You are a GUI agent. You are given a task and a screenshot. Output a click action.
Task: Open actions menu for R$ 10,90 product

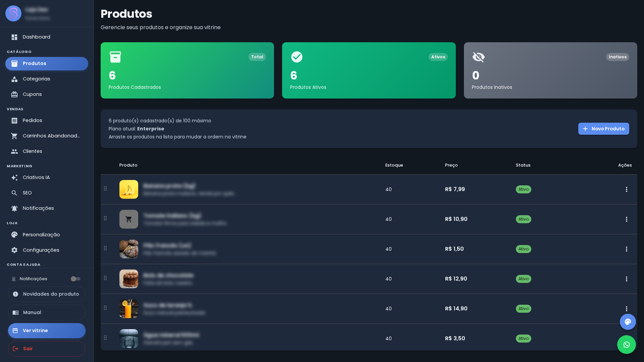click(x=626, y=219)
